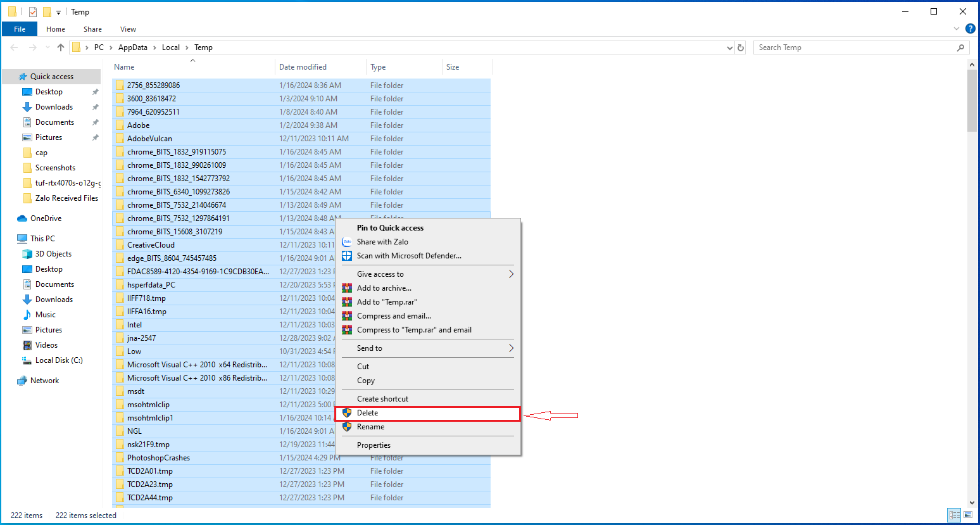Image resolution: width=980 pixels, height=525 pixels.
Task: Open the Home ribbon tab
Action: pos(56,29)
